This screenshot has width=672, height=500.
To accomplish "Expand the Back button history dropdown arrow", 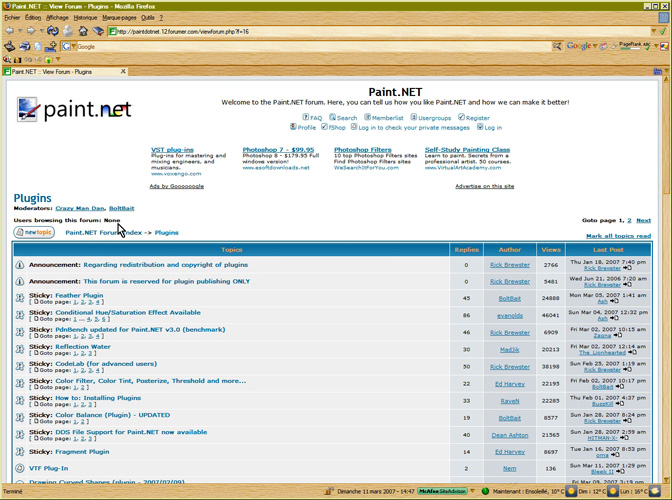I will (x=21, y=31).
